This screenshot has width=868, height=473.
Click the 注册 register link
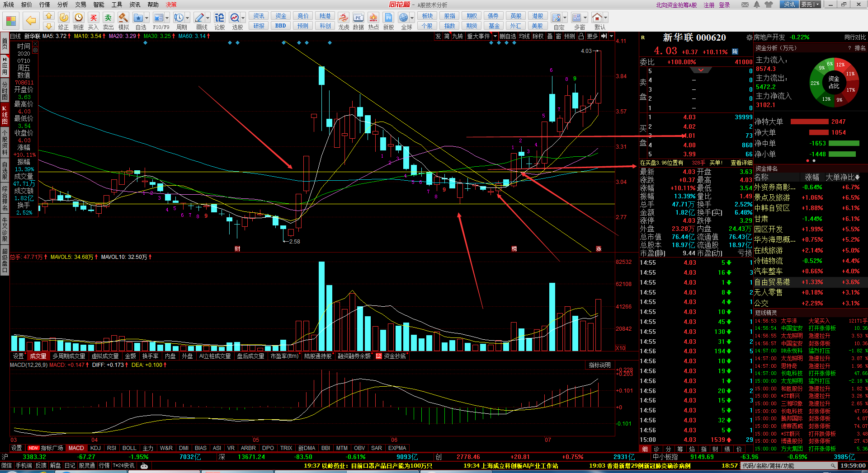point(709,5)
